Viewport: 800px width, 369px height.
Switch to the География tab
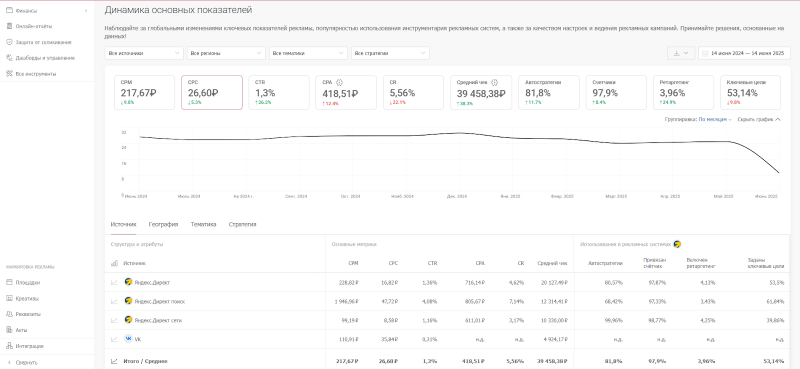pos(163,225)
